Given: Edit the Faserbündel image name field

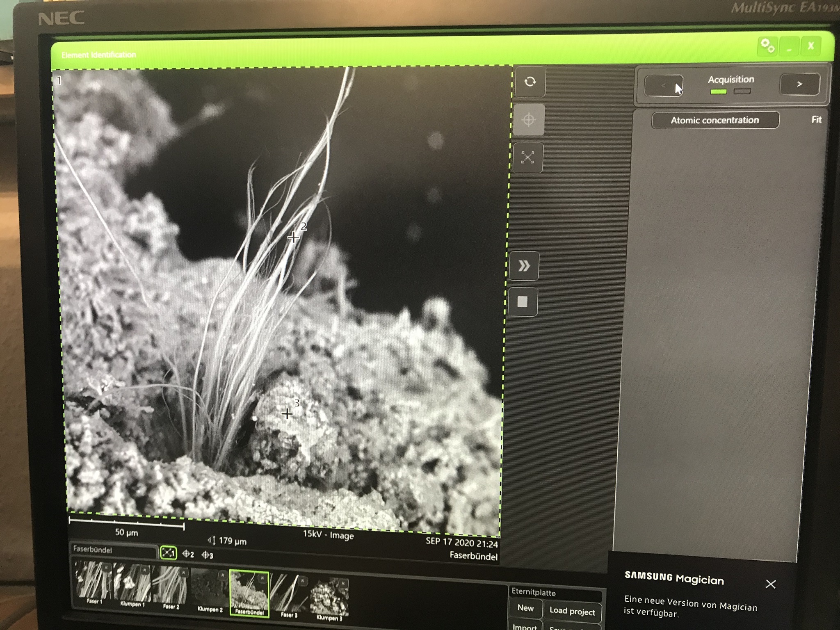Looking at the screenshot, I should coord(114,550).
